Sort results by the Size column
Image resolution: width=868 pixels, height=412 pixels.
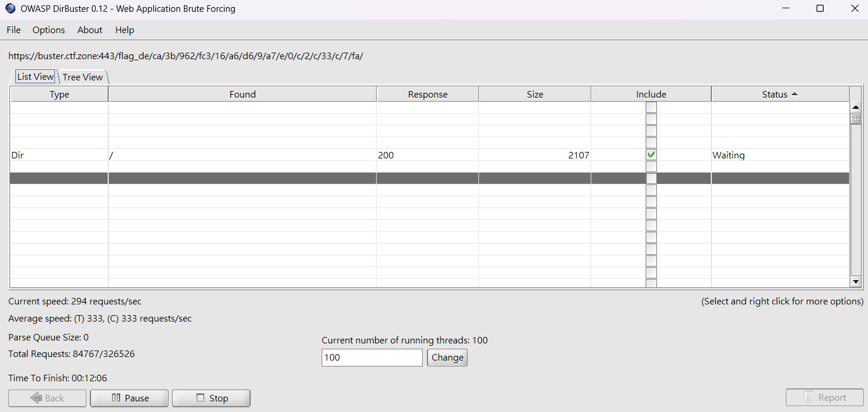pyautogui.click(x=535, y=95)
